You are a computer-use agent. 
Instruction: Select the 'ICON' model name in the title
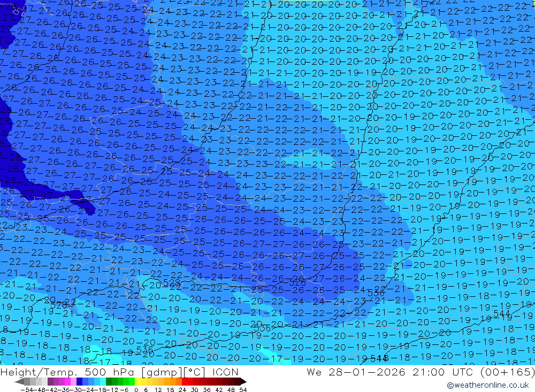[225, 372]
